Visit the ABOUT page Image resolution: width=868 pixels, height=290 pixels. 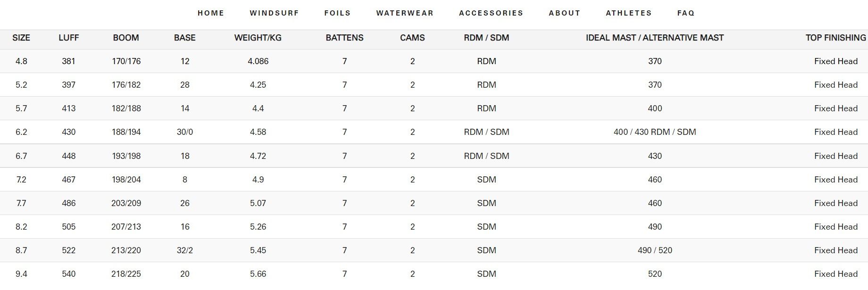pyautogui.click(x=564, y=13)
